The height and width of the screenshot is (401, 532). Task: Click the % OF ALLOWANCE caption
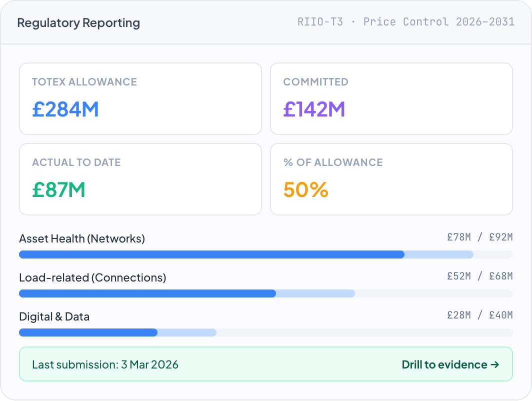click(333, 162)
